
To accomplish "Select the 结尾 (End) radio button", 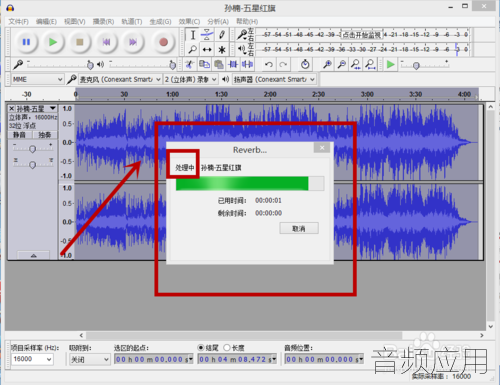I will pos(201,348).
